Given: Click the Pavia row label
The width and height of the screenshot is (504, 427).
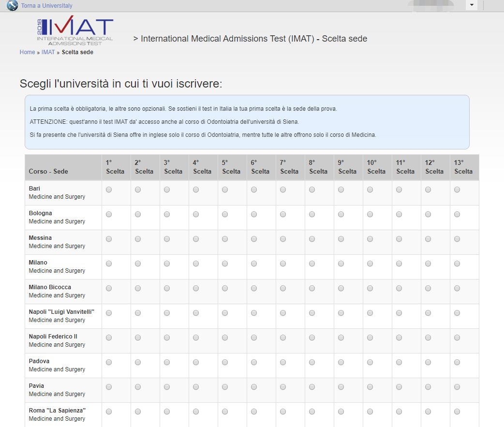Looking at the screenshot, I should [x=36, y=386].
